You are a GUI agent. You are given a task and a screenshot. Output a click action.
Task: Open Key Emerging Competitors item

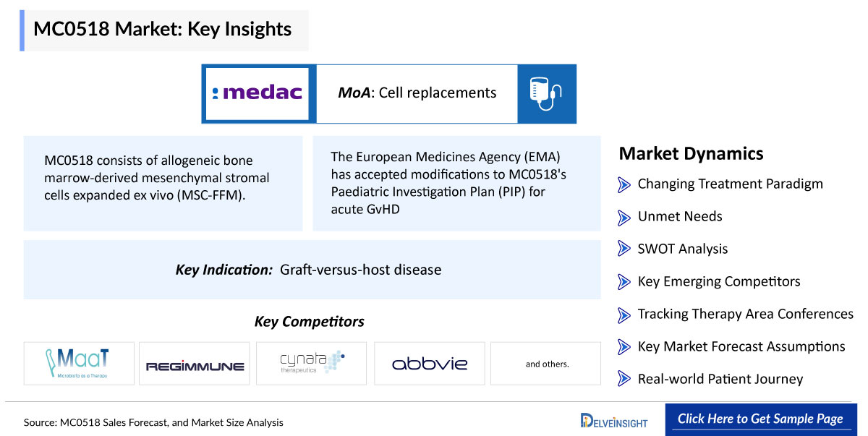pos(719,281)
